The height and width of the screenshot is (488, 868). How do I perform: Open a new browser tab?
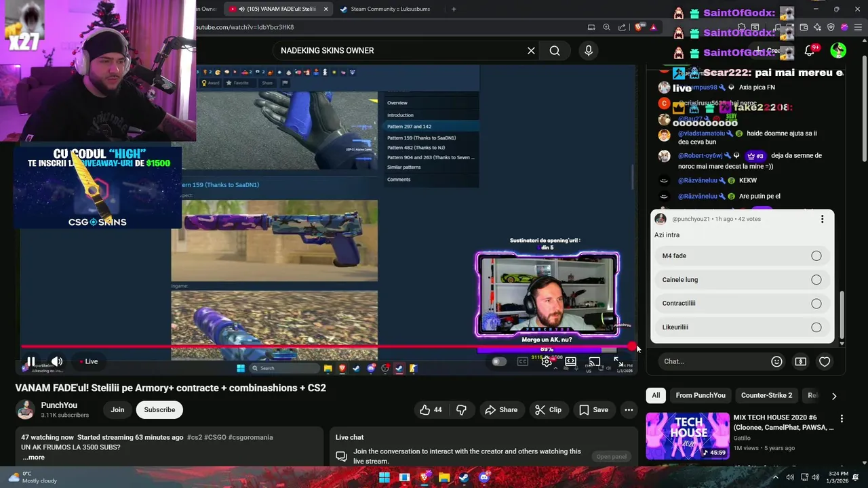(454, 9)
